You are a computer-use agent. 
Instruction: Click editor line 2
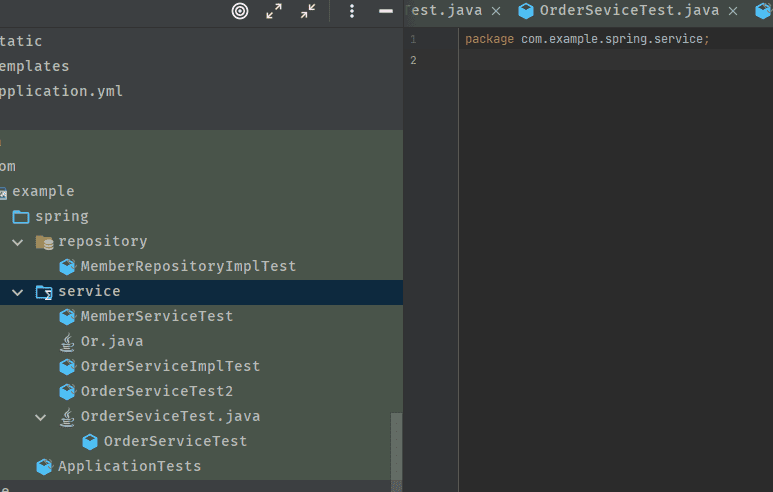(600, 60)
